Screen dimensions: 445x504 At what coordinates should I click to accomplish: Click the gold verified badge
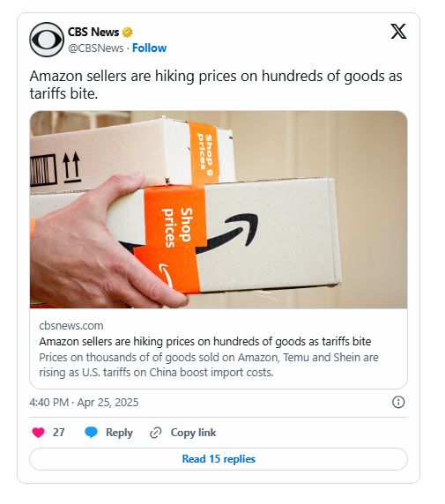pos(127,32)
